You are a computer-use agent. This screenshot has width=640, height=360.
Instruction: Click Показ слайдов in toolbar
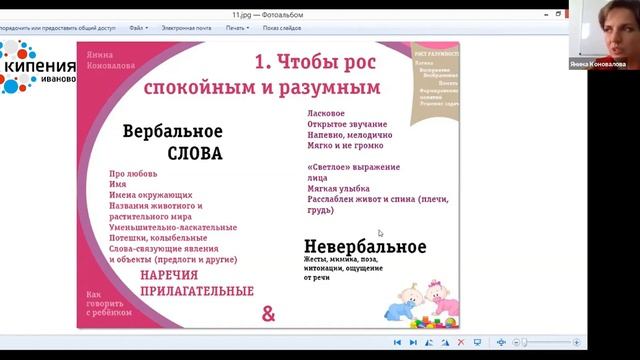click(x=282, y=28)
